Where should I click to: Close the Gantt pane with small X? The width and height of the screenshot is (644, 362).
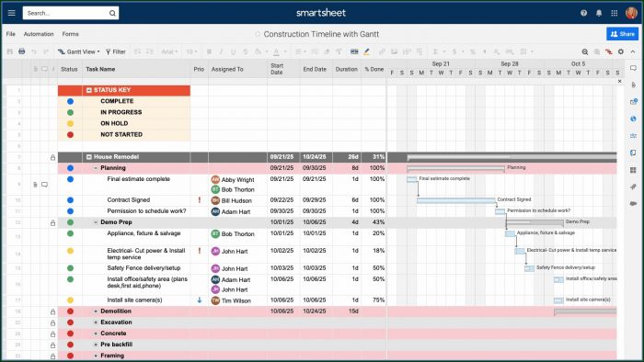pos(620,81)
